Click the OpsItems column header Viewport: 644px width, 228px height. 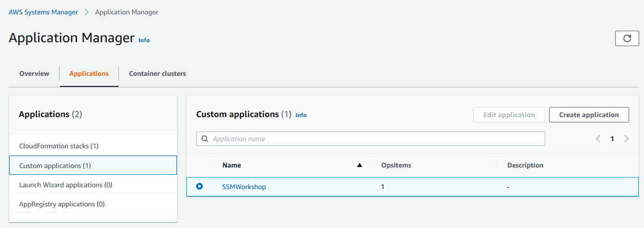[396, 165]
